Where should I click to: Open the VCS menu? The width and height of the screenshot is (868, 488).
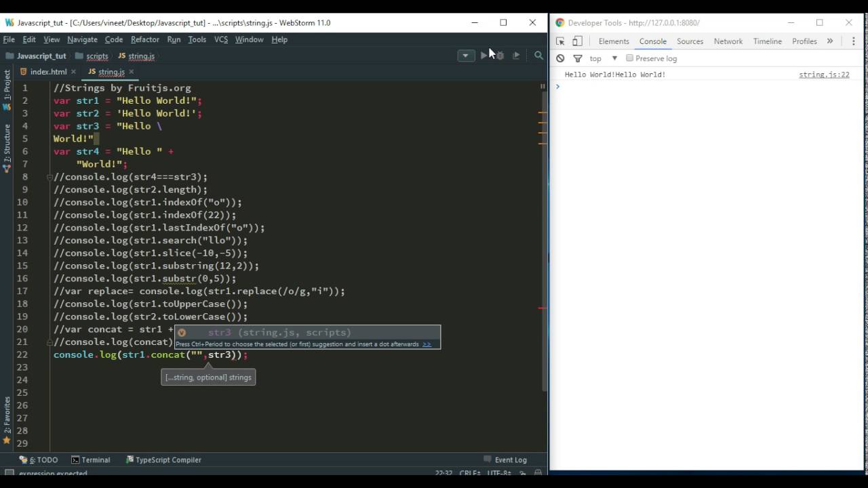click(221, 39)
